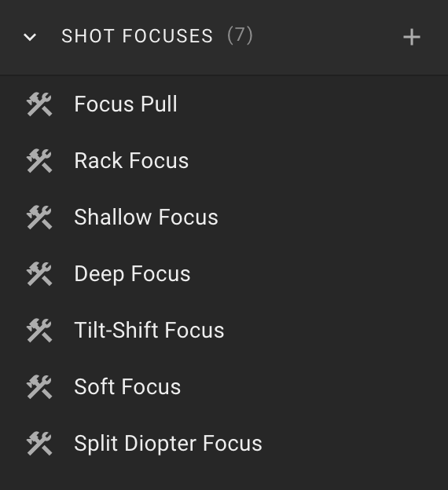Select Split Diopter Focus in the list

[x=224, y=444]
